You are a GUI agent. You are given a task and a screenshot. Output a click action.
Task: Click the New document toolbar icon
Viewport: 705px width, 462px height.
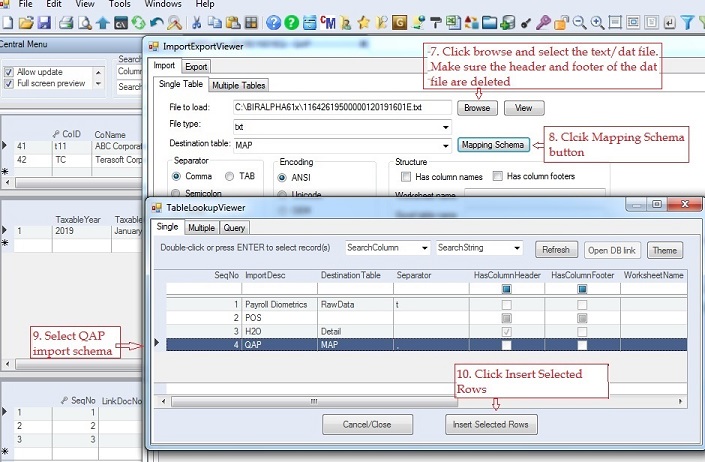tap(8, 22)
